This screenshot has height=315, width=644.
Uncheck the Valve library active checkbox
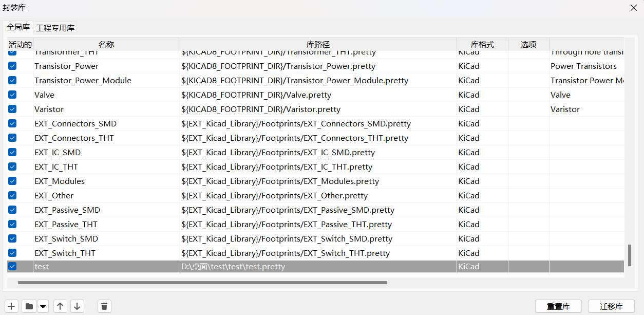(12, 95)
